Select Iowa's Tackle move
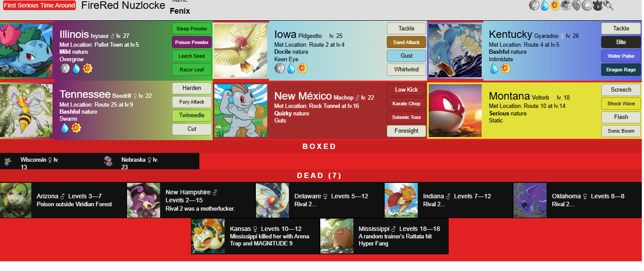Image resolution: width=644 pixels, height=271 pixels. click(407, 29)
